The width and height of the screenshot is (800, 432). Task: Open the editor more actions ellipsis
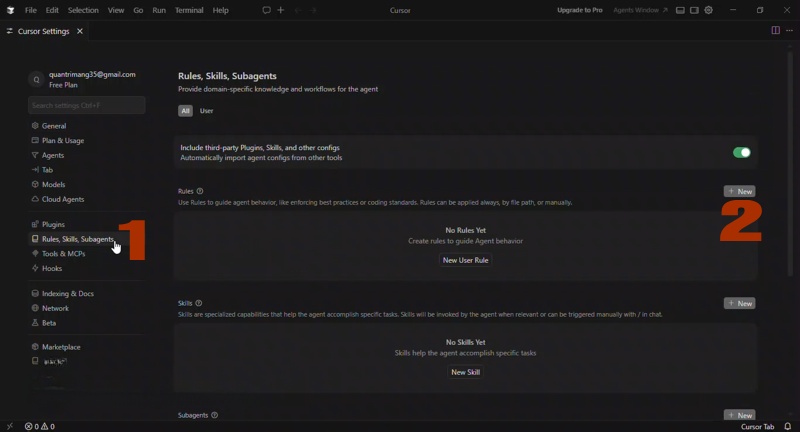pyautogui.click(x=789, y=31)
